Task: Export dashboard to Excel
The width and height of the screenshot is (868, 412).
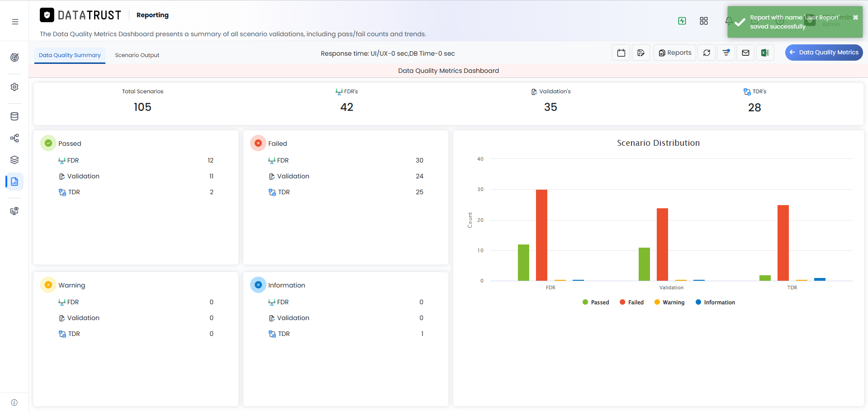Action: (765, 53)
